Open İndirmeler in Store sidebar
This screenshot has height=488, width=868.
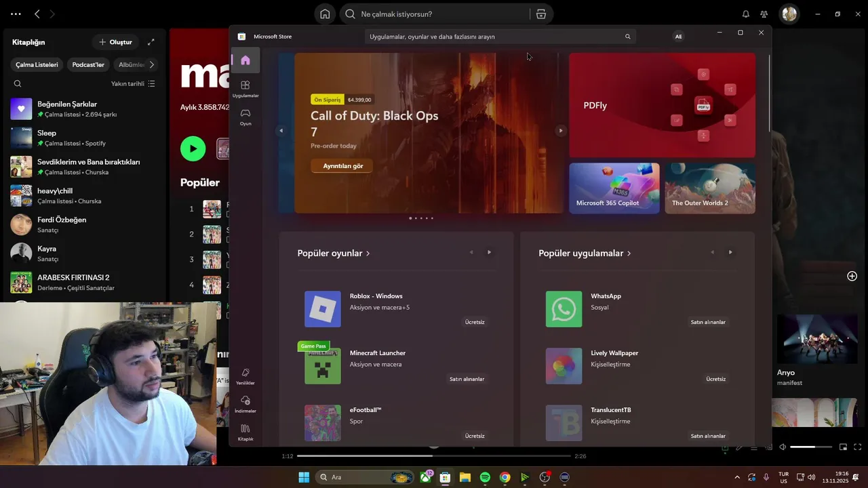(245, 404)
